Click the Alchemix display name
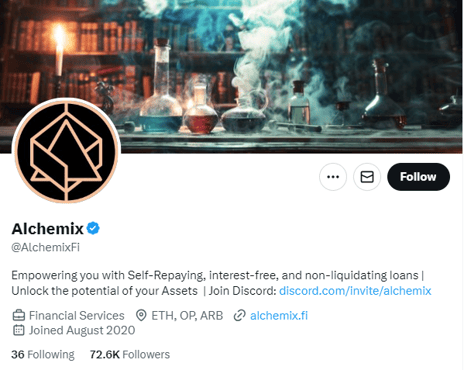Screen dimensions: 464x370 (x=48, y=229)
